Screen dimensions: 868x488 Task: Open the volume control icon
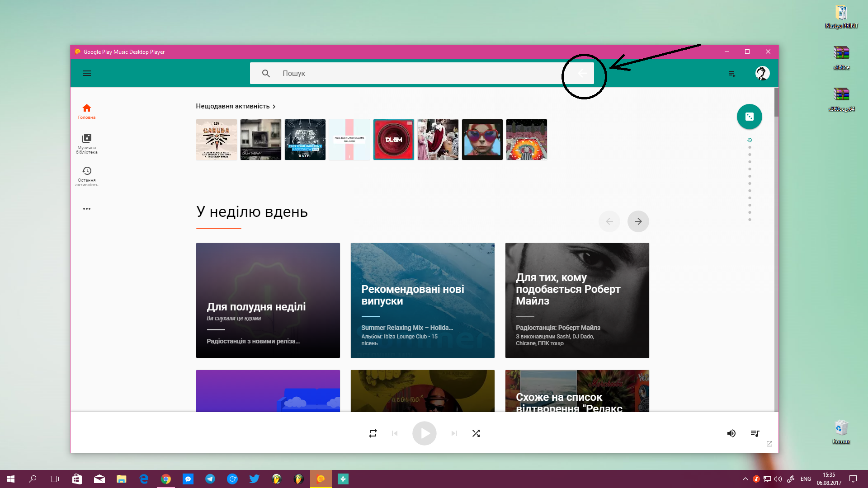click(731, 433)
